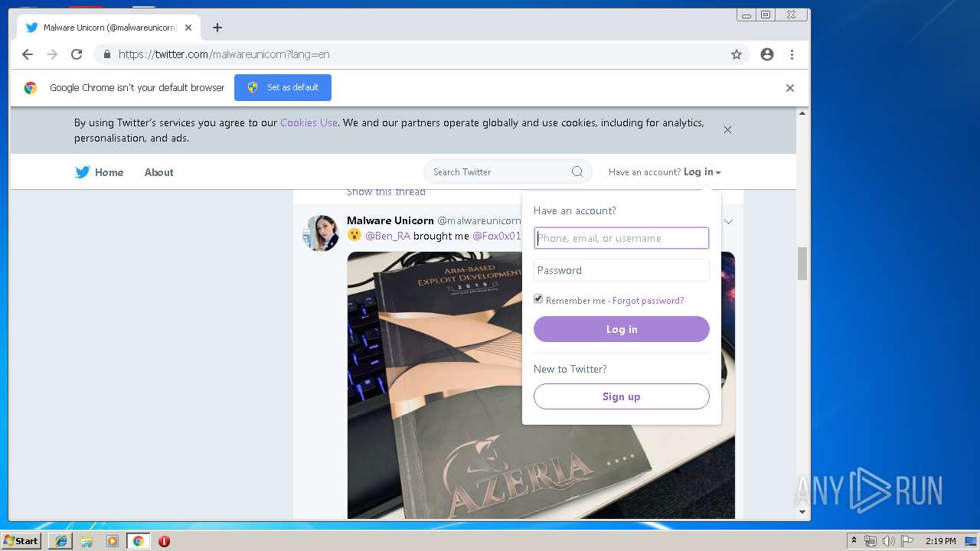Open the Chrome profile avatar icon
The height and width of the screenshot is (551, 980).
click(767, 54)
